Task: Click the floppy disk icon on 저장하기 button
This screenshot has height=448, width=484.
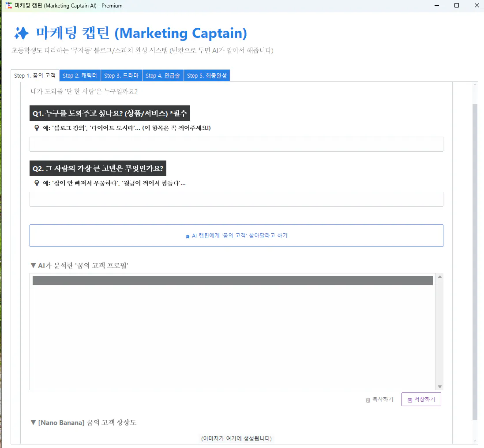Action: 410,399
